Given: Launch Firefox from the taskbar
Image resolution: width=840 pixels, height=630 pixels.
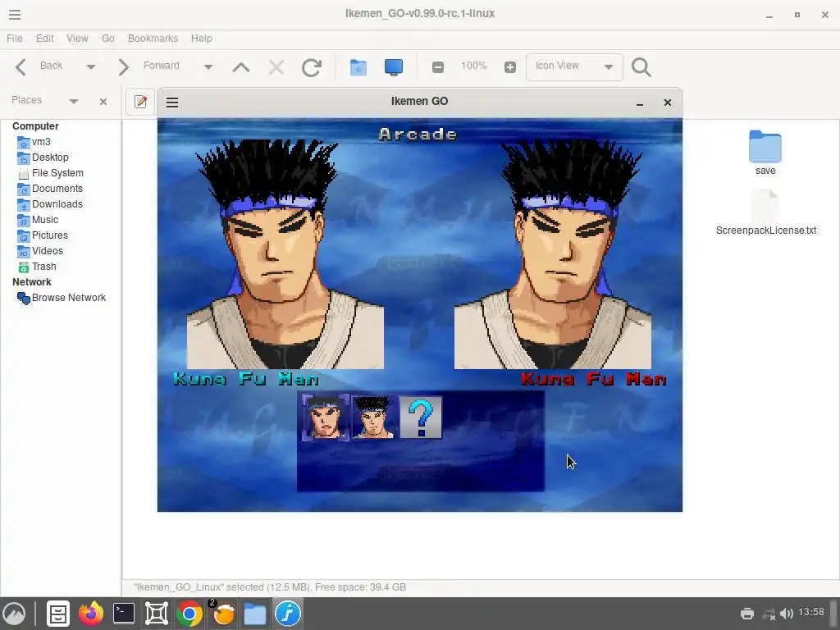Looking at the screenshot, I should click(91, 614).
